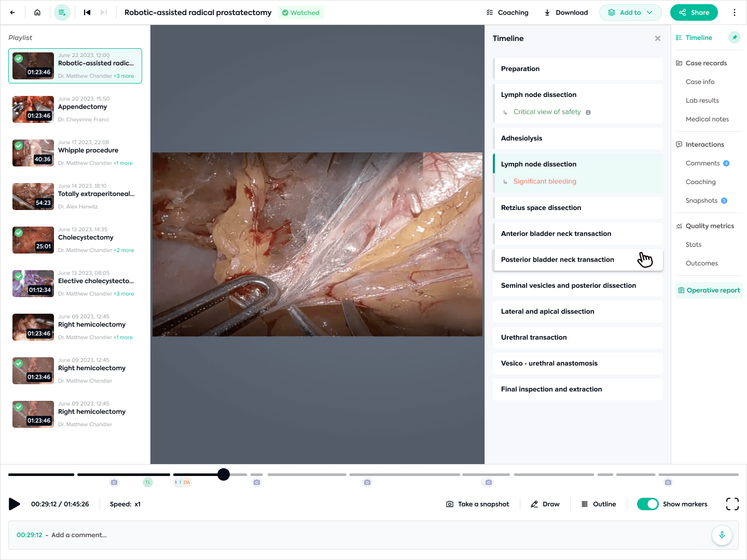Screen dimensions: 747x560
Task: Open the Operative report
Action: 709,290
